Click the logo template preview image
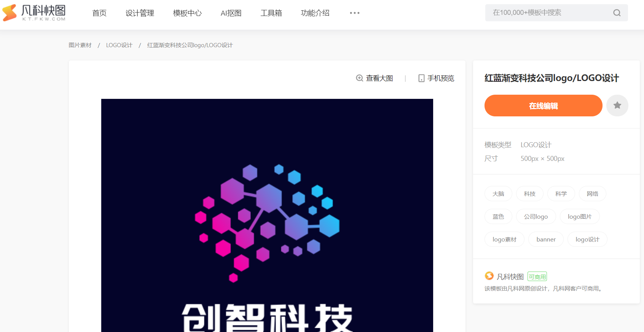The image size is (644, 332). (267, 215)
